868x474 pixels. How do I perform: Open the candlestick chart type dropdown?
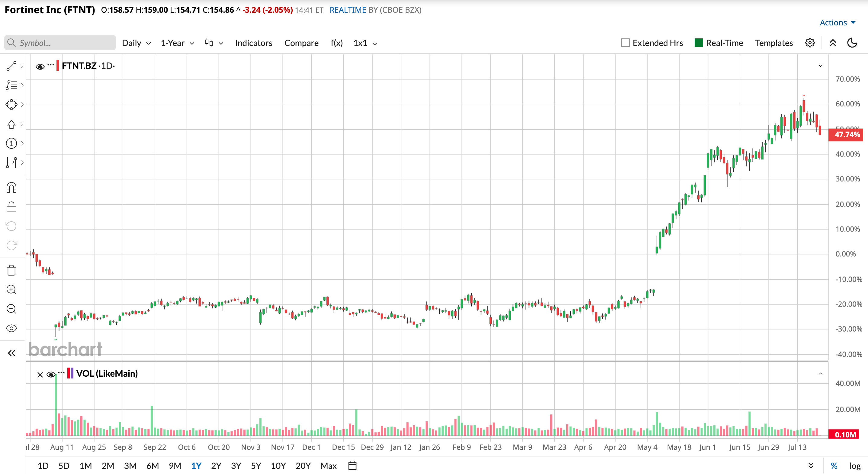tap(214, 43)
